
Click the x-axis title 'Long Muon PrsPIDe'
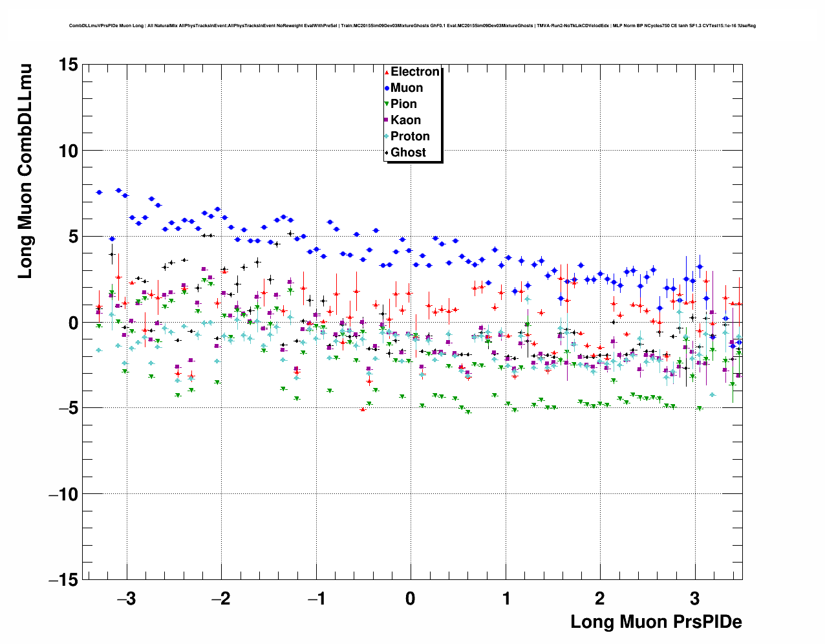pos(656,622)
